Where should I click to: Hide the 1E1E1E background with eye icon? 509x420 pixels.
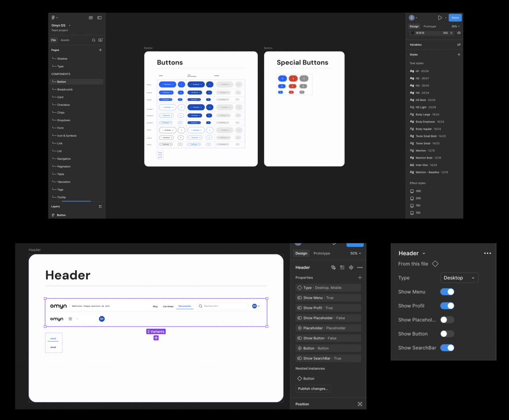pos(459,33)
